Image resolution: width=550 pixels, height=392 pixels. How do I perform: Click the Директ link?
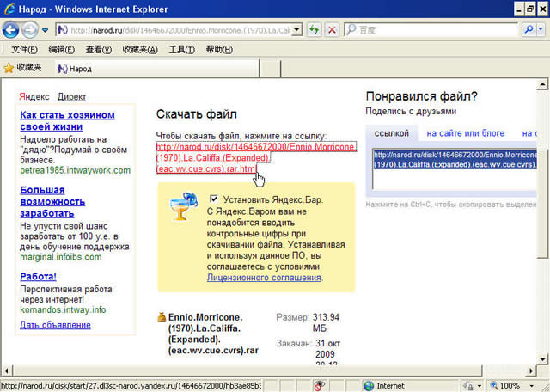pos(71,96)
